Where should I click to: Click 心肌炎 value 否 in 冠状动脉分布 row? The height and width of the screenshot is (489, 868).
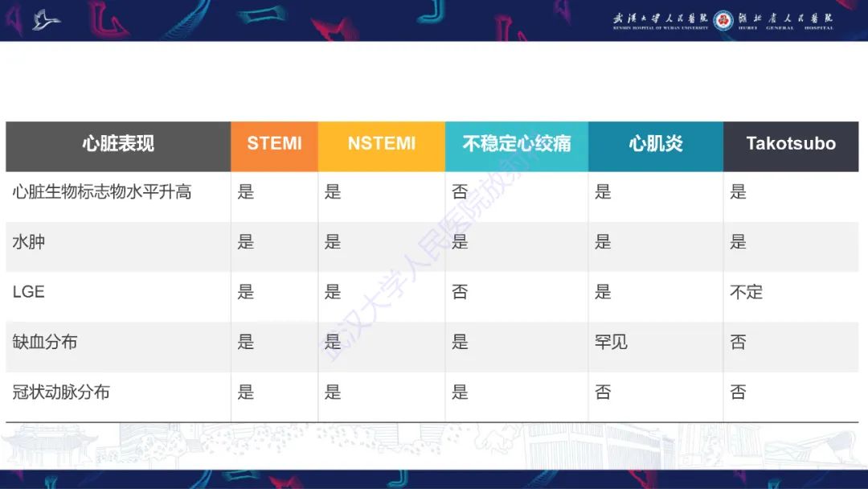[x=603, y=392]
